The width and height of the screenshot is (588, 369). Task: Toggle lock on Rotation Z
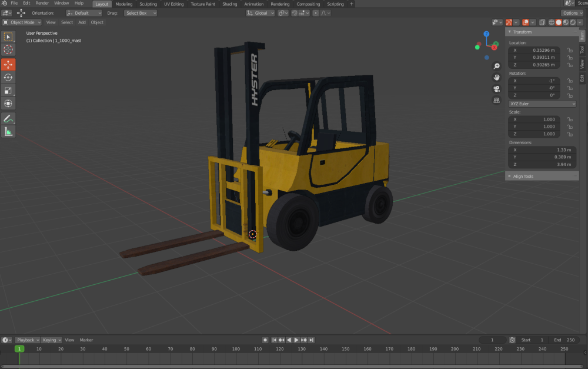point(570,95)
